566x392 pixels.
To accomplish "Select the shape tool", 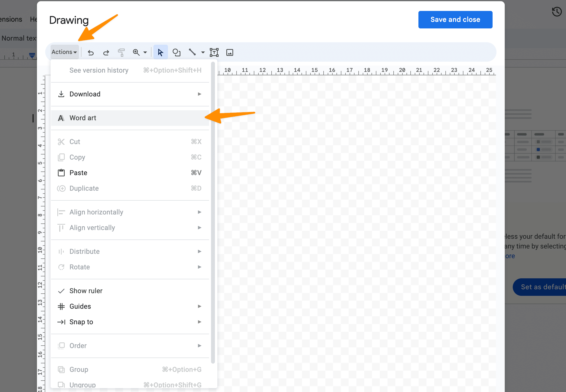I will (177, 52).
